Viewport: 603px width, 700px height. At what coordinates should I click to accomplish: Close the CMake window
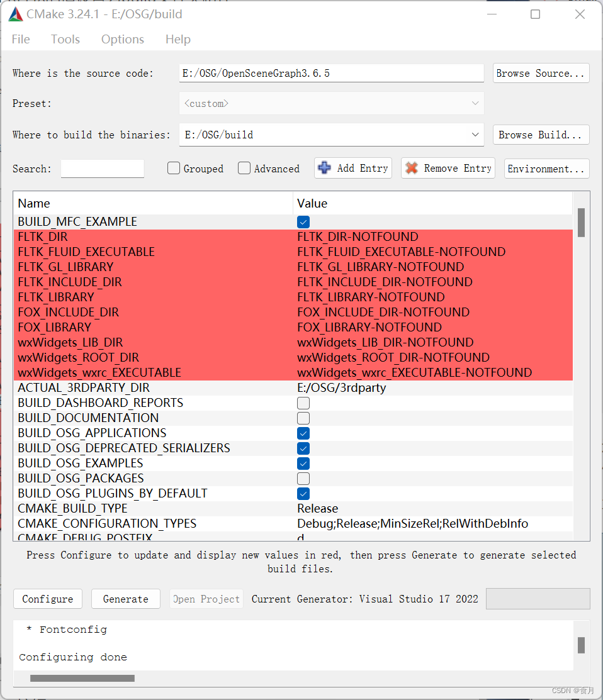580,14
